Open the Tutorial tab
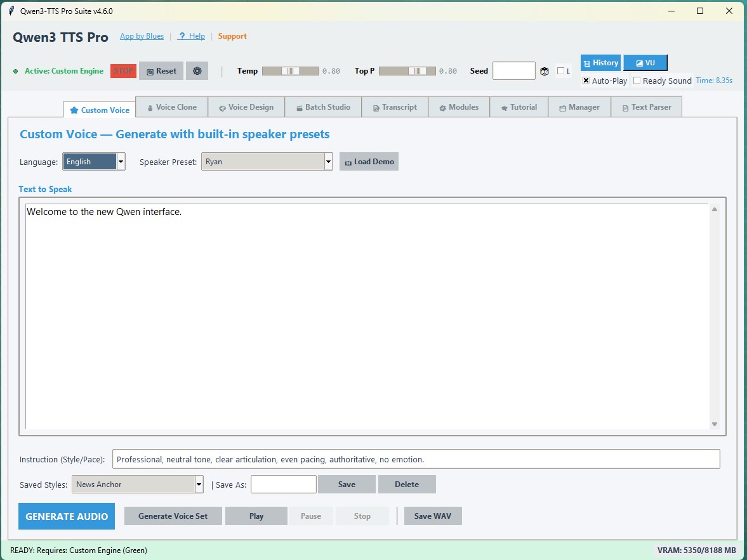This screenshot has height=560, width=747. point(519,107)
